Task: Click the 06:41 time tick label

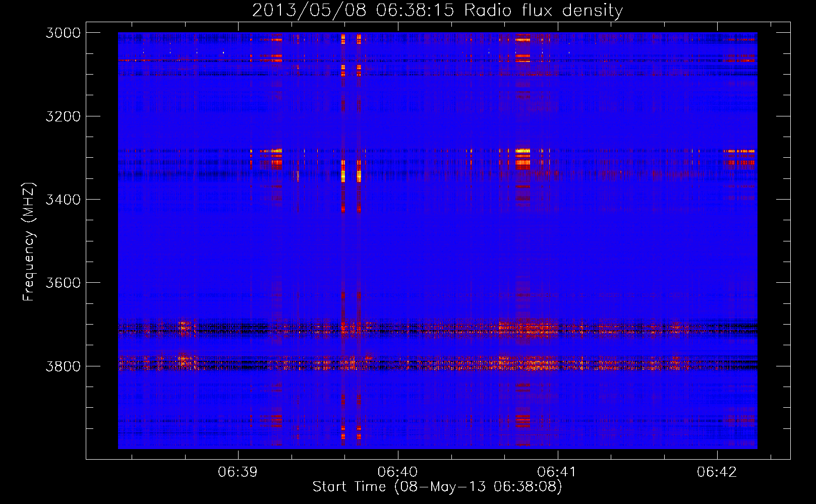Action: [x=557, y=472]
